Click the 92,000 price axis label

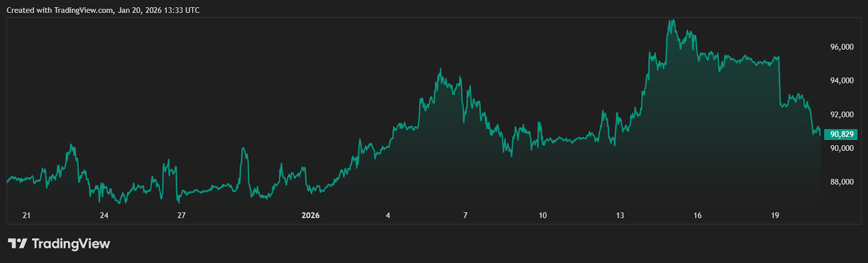(841, 115)
